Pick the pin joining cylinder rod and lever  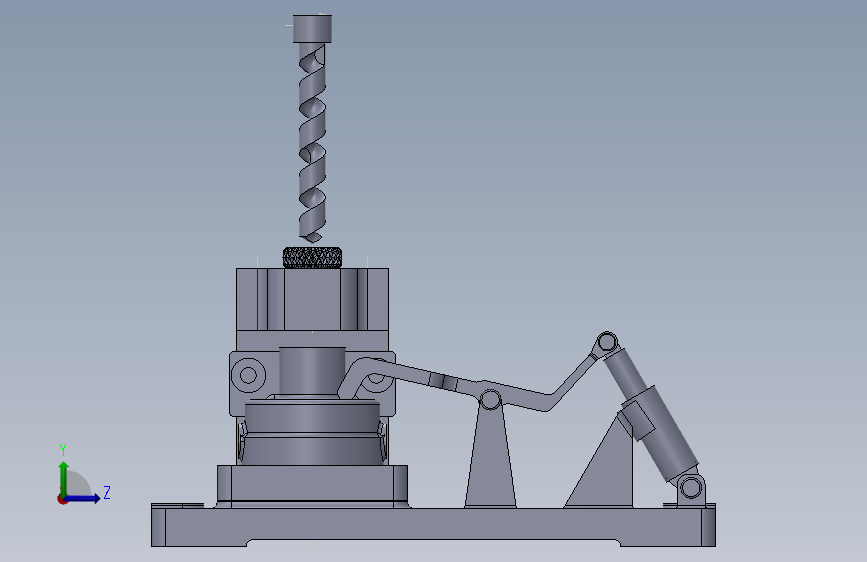point(607,342)
